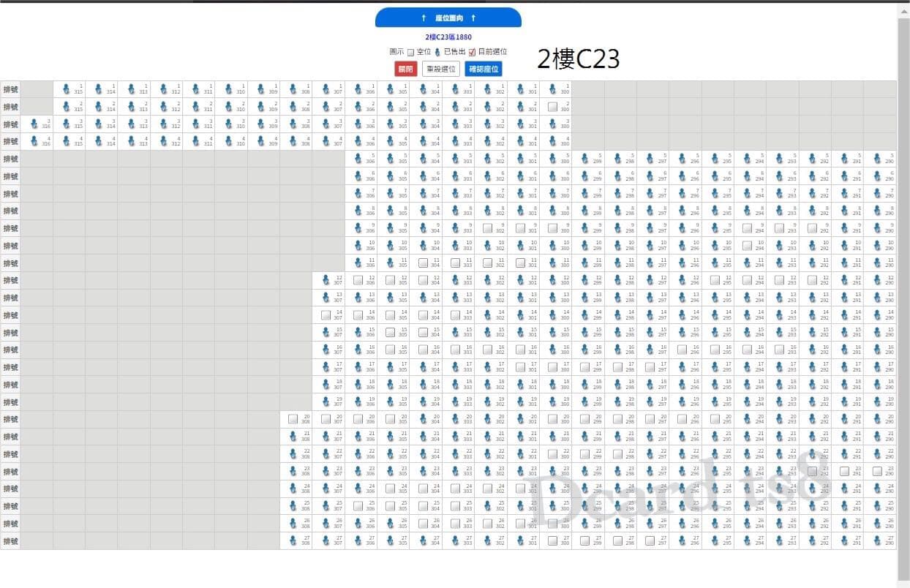Select empty seat row 9 number 302

488,228
